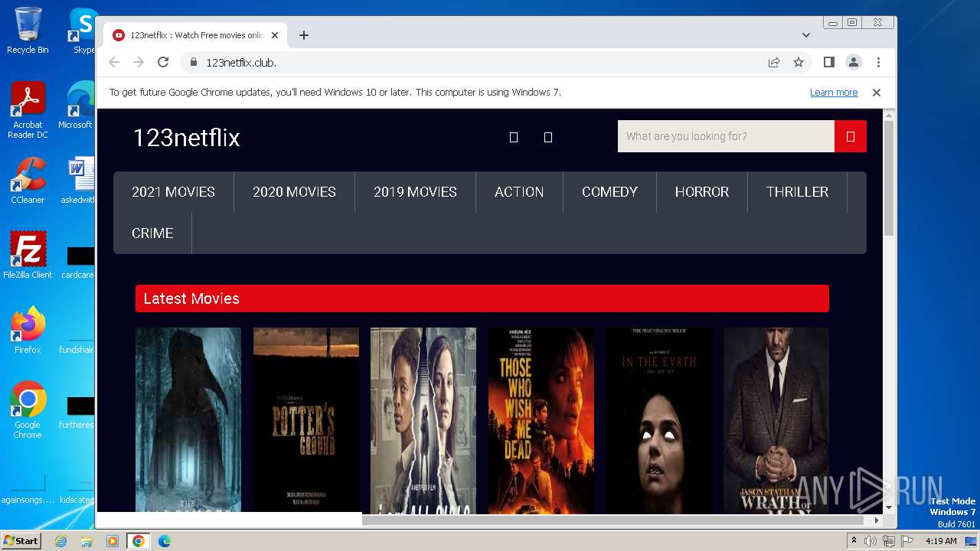980x551 pixels.
Task: Select the 123netflix browser tab
Action: tap(195, 35)
